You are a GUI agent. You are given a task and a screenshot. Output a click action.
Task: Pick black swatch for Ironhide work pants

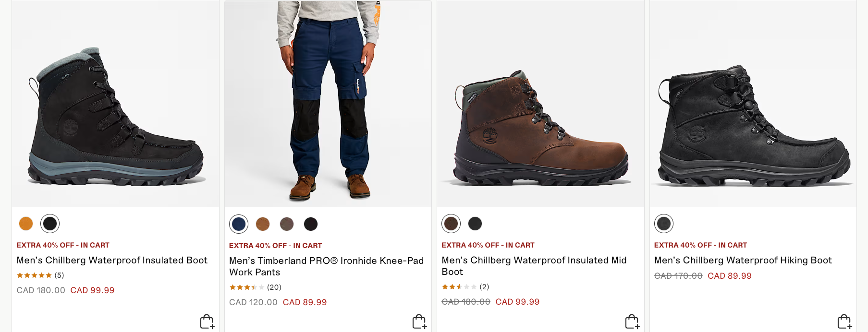coord(311,224)
